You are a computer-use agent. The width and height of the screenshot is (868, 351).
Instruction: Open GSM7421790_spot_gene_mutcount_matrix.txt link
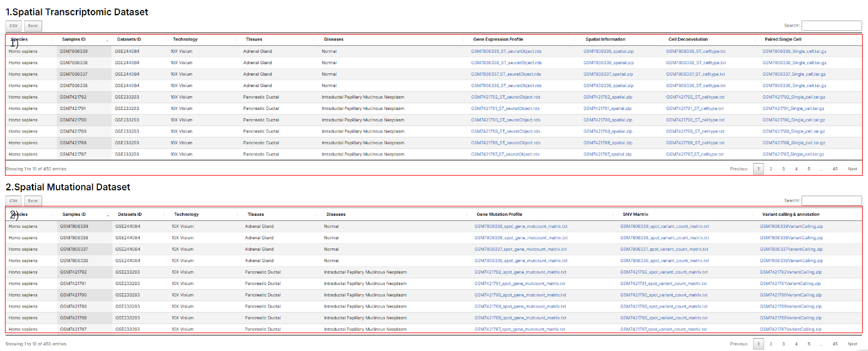pos(520,295)
